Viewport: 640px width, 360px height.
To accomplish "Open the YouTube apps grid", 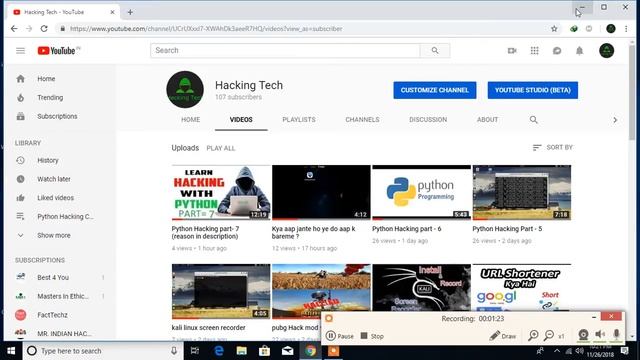I will click(534, 51).
